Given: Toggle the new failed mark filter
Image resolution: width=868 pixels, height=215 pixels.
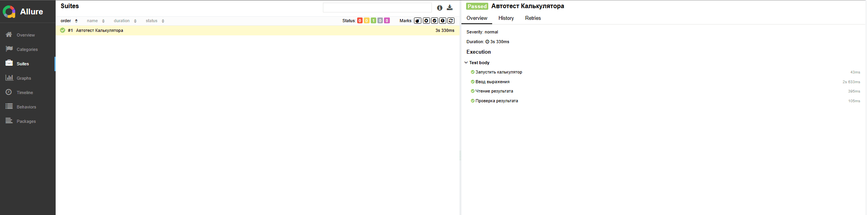Looking at the screenshot, I should [x=426, y=21].
